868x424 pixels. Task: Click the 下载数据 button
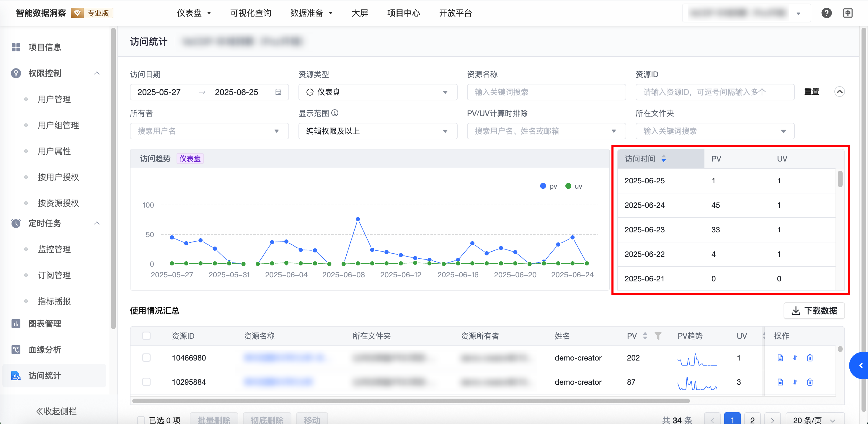pos(814,310)
